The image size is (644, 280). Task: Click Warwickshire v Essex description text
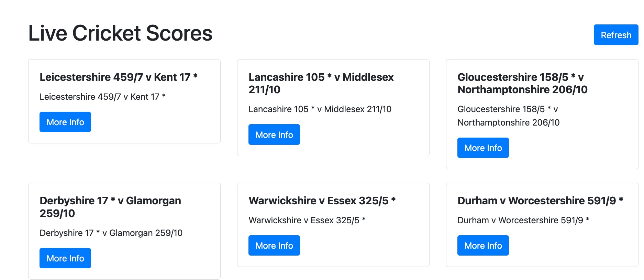307,220
